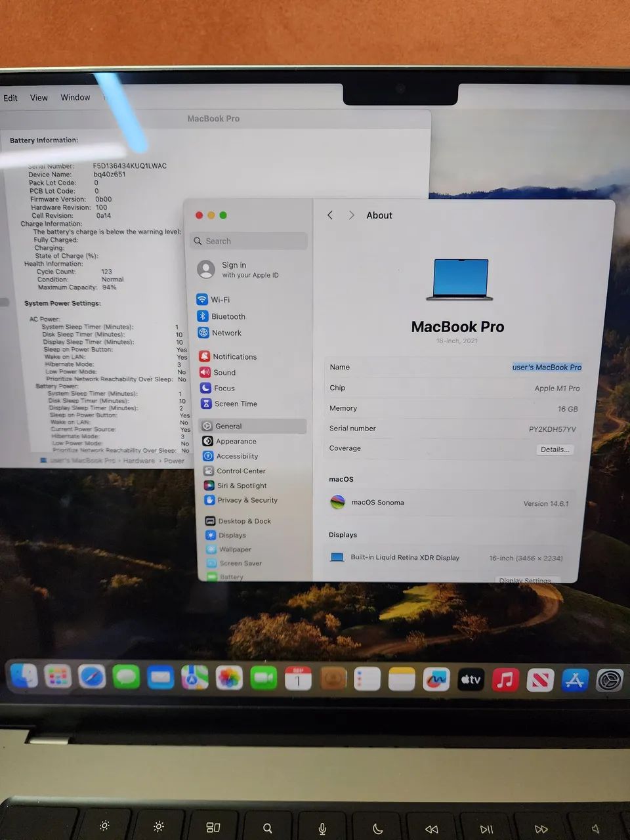This screenshot has width=630, height=840.
Task: Open the Apple TV app in the Dock
Action: pyautogui.click(x=471, y=680)
